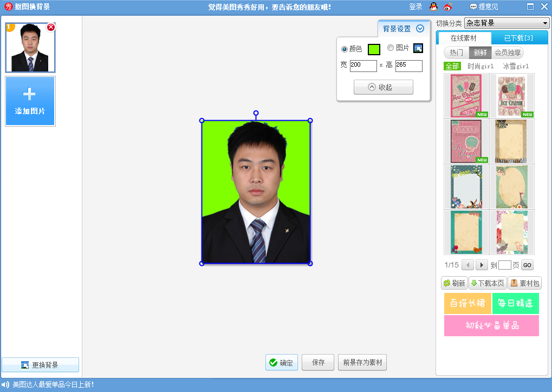
Task: Choose the 时尚girl category tag
Action: point(480,66)
